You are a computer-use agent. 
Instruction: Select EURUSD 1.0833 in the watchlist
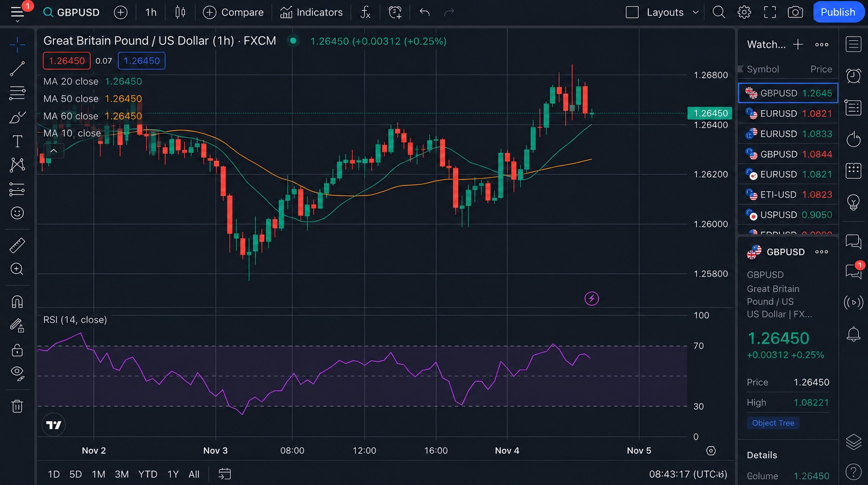788,134
